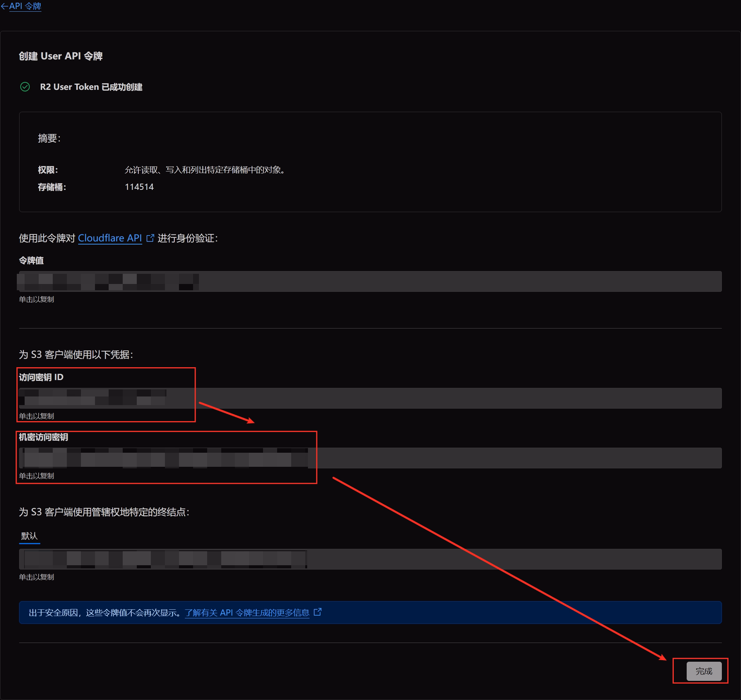Click the green success checkmark icon
The height and width of the screenshot is (700, 741).
(x=25, y=87)
